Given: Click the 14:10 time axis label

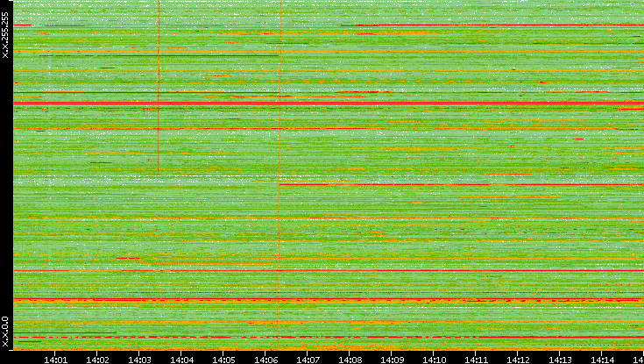Looking at the screenshot, I should tap(435, 360).
